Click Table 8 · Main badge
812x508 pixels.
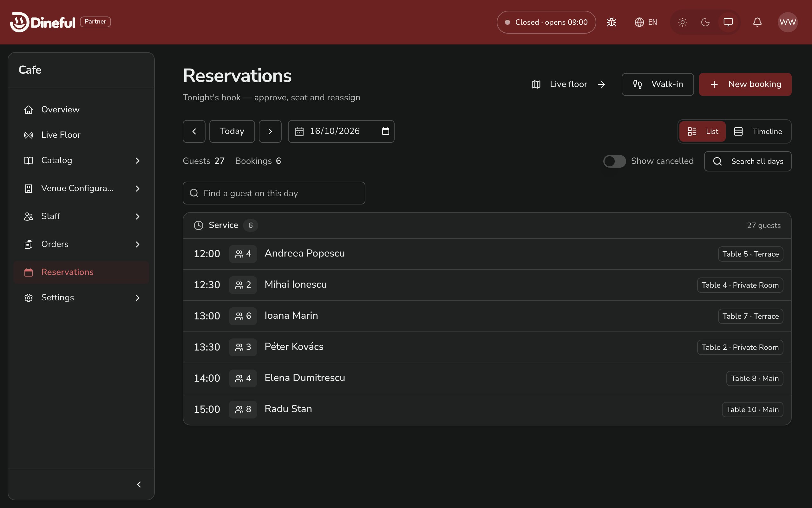coord(755,378)
